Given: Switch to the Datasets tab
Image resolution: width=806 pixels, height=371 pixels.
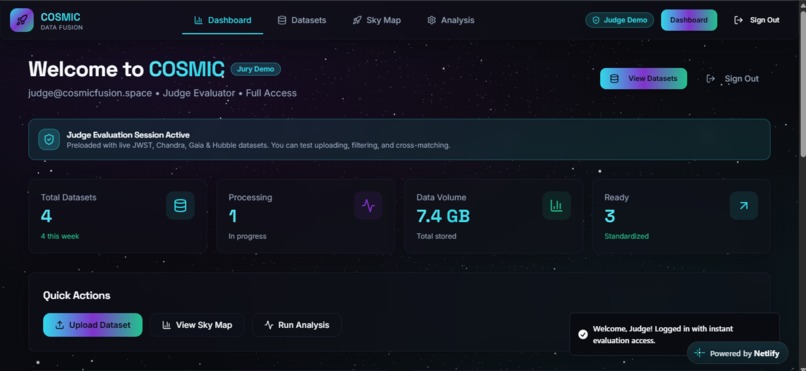Looking at the screenshot, I should click(x=302, y=21).
